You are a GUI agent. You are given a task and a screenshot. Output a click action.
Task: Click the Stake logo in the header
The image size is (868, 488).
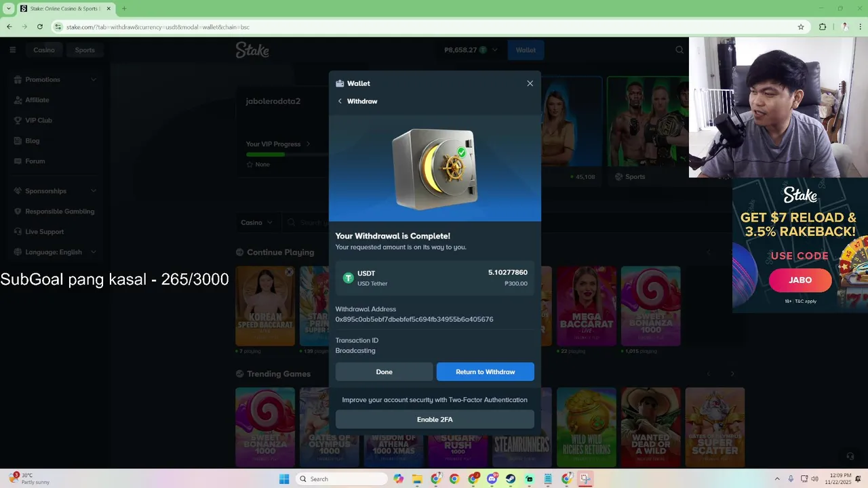coord(252,49)
